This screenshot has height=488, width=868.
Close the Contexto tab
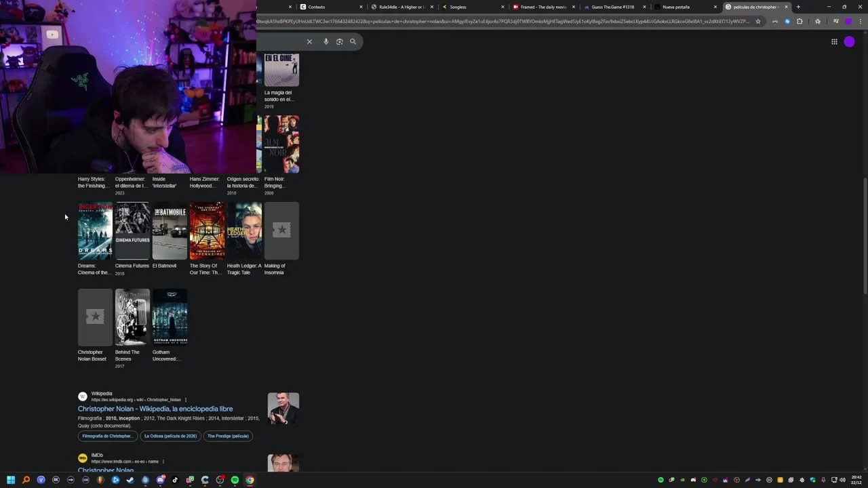click(x=361, y=7)
